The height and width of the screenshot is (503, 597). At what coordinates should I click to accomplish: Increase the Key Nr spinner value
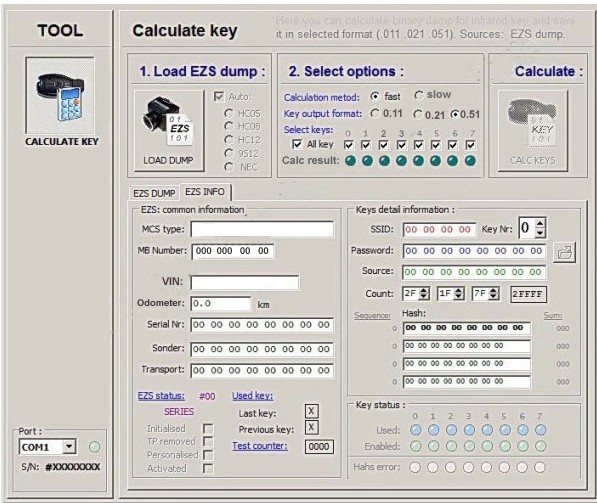click(540, 224)
